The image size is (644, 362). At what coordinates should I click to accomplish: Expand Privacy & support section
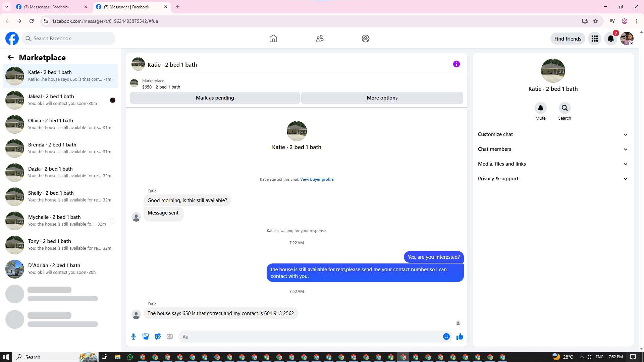click(553, 179)
